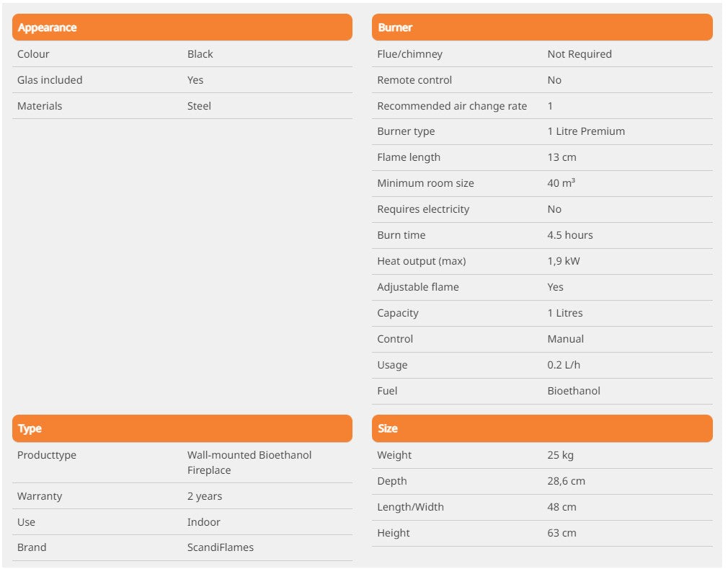Click the Burner section header

(396, 27)
